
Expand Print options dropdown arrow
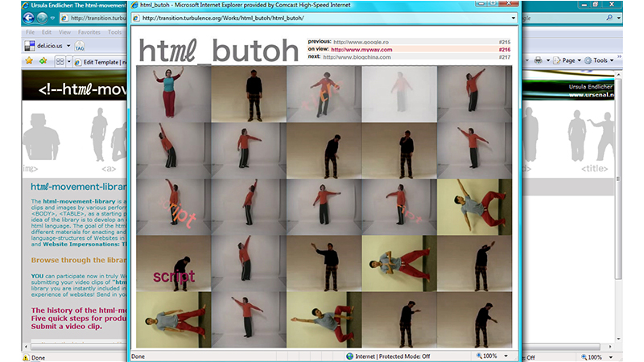pos(547,61)
